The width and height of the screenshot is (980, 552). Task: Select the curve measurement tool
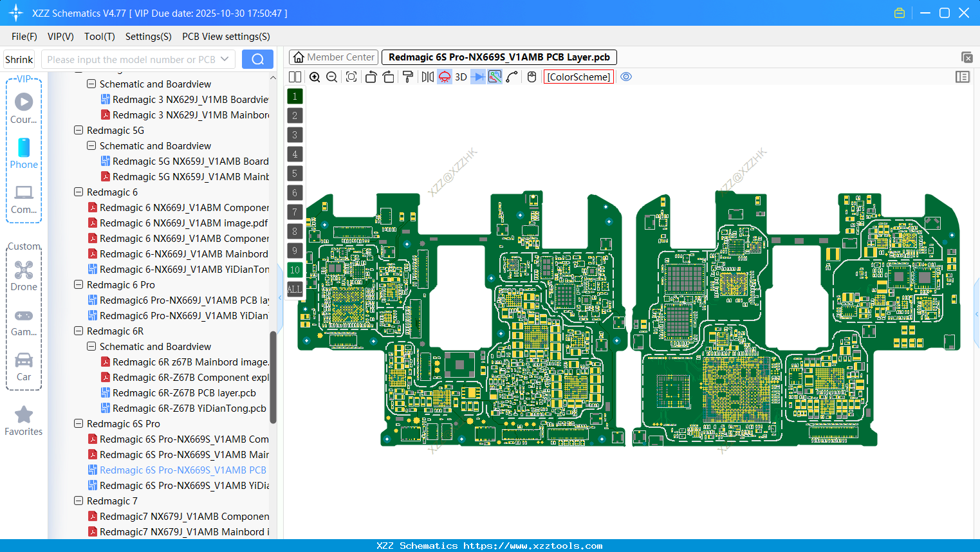(512, 77)
